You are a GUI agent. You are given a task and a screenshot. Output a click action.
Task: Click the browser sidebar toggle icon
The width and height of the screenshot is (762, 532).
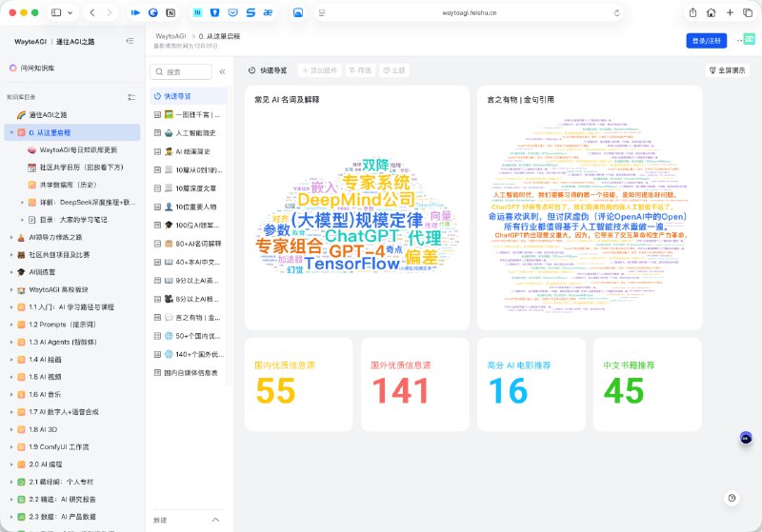point(56,12)
